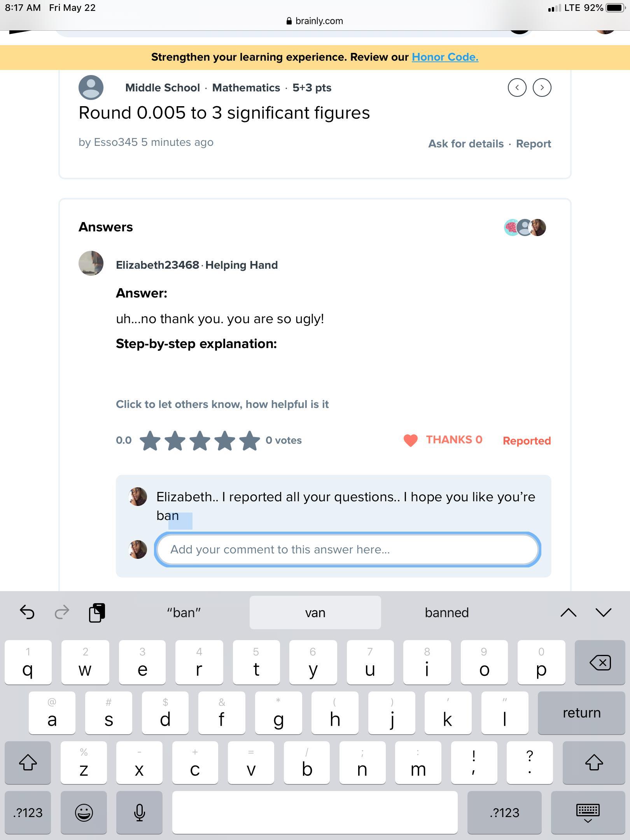Jump to next field with down chevron
Image resolution: width=630 pixels, height=840 pixels.
[x=604, y=613]
